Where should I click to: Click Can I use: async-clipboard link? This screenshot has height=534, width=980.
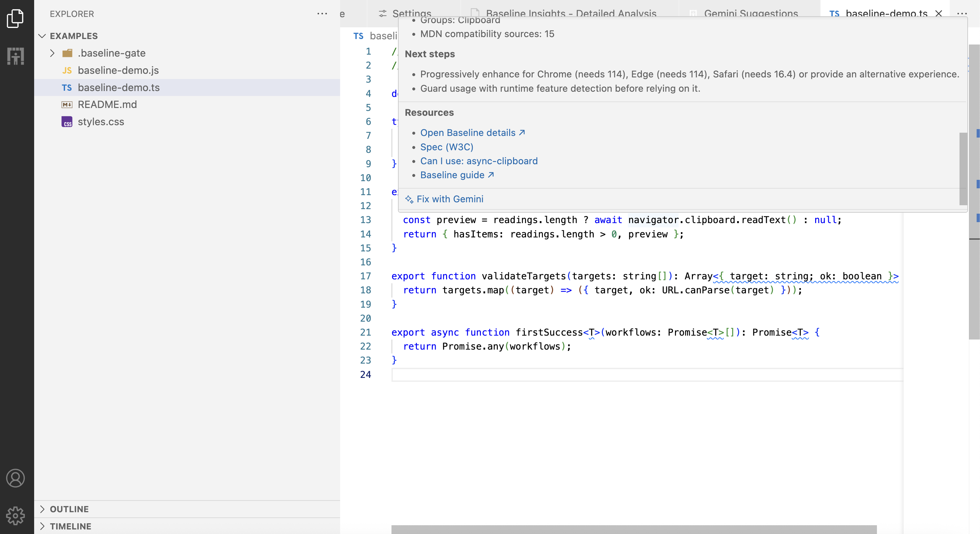pos(479,161)
